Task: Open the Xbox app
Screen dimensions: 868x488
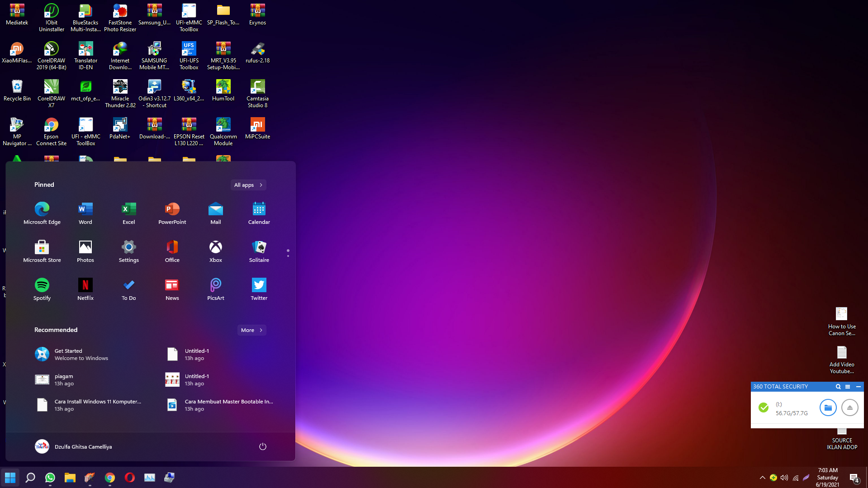Action: 216,251
